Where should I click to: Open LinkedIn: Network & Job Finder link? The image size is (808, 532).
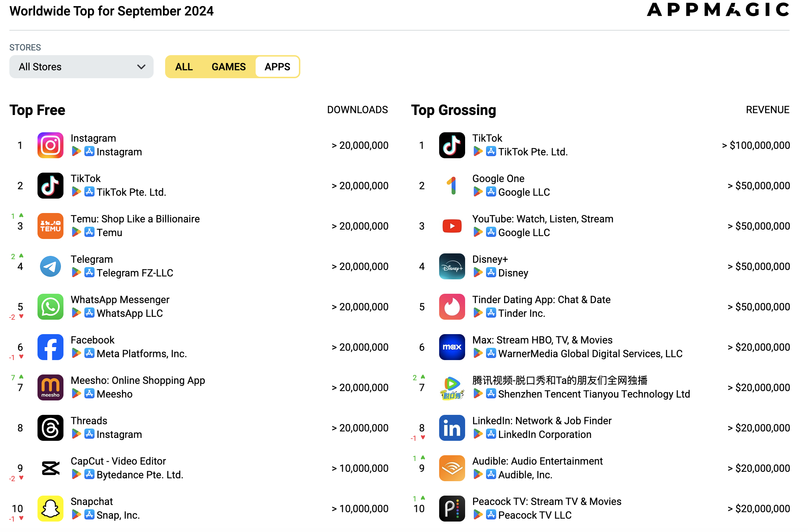click(x=542, y=421)
